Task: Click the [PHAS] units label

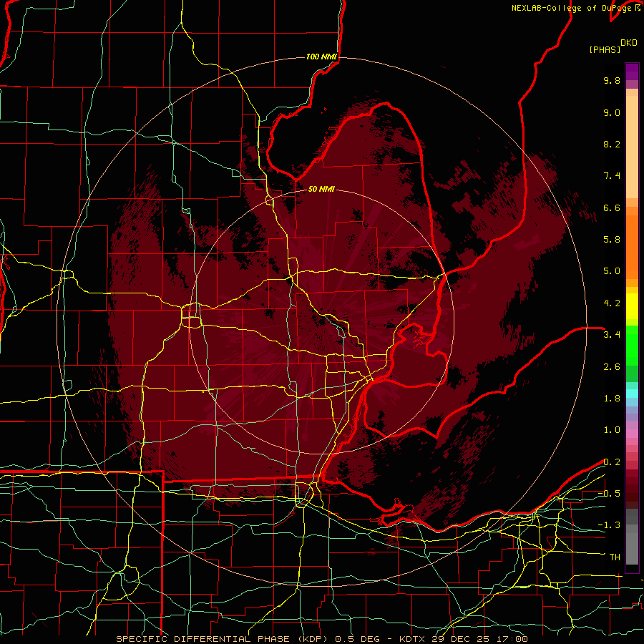Action: 605,50
